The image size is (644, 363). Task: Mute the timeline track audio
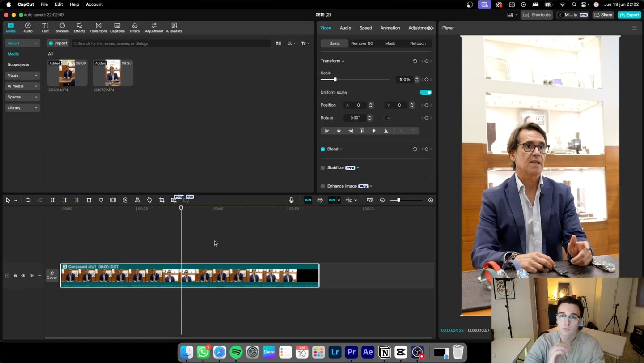click(x=31, y=276)
